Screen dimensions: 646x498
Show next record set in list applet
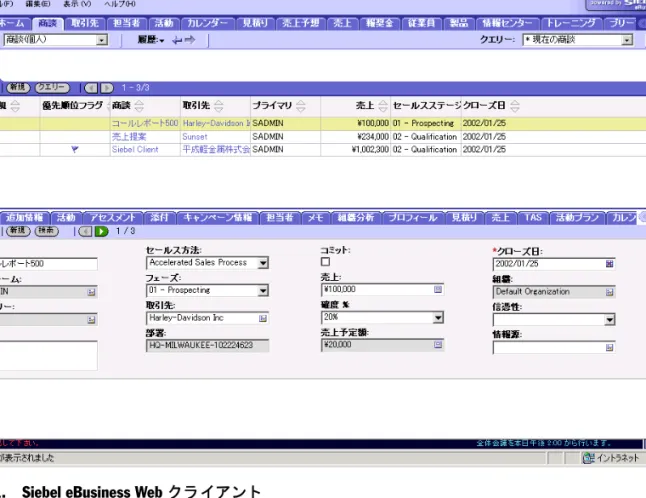(107, 88)
